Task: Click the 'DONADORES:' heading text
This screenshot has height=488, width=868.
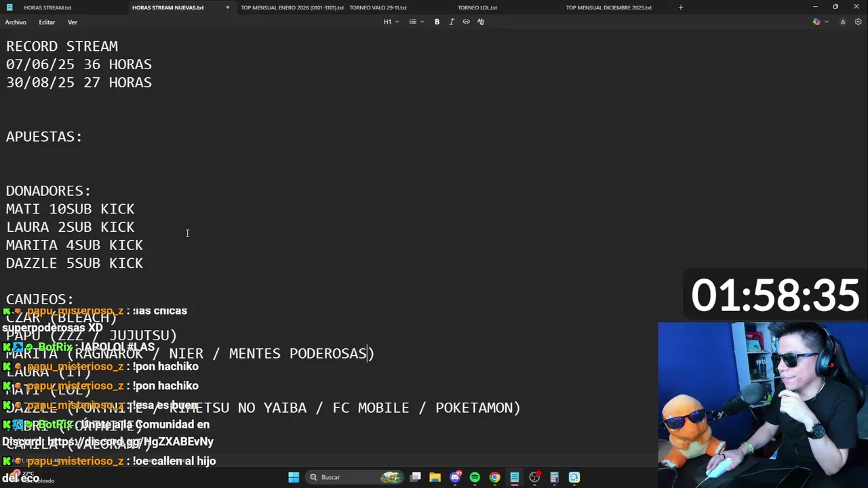Action: (x=48, y=191)
